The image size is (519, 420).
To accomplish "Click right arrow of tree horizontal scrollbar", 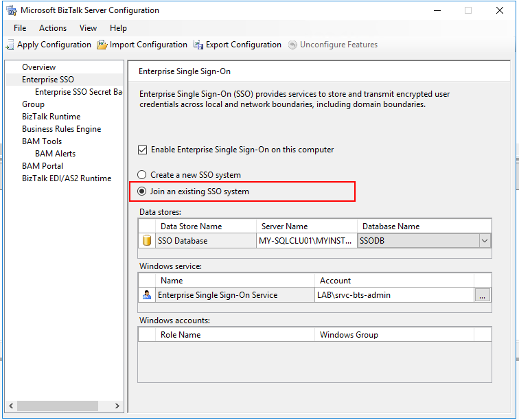I will 117,406.
